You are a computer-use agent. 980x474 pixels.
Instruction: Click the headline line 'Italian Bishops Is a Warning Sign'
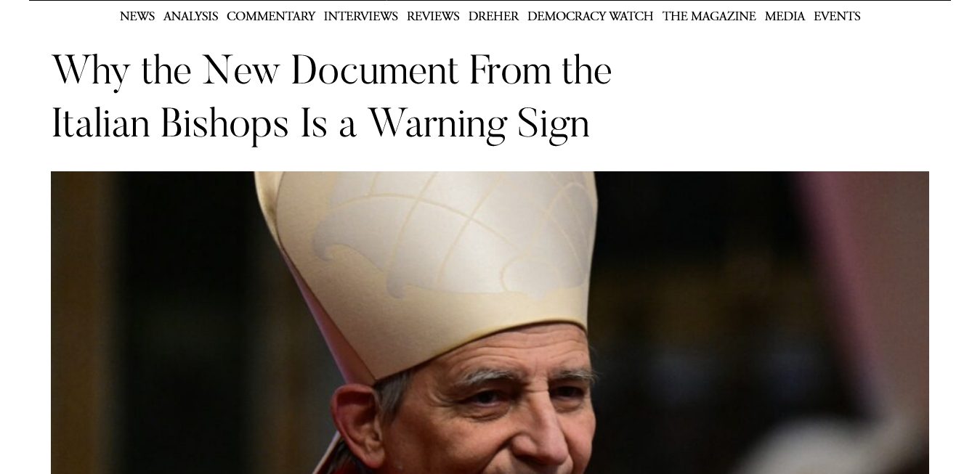pos(320,124)
